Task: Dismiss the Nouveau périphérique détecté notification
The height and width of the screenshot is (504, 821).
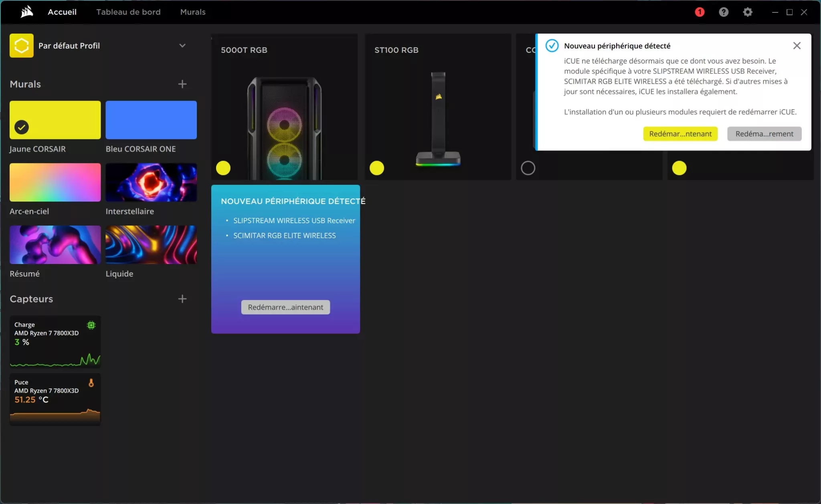Action: [x=797, y=46]
